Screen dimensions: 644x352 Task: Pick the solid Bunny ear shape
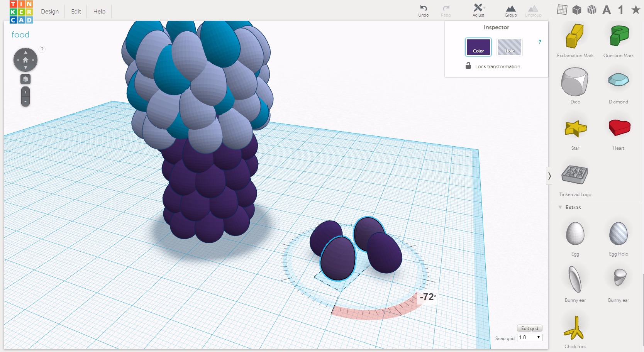pos(575,279)
